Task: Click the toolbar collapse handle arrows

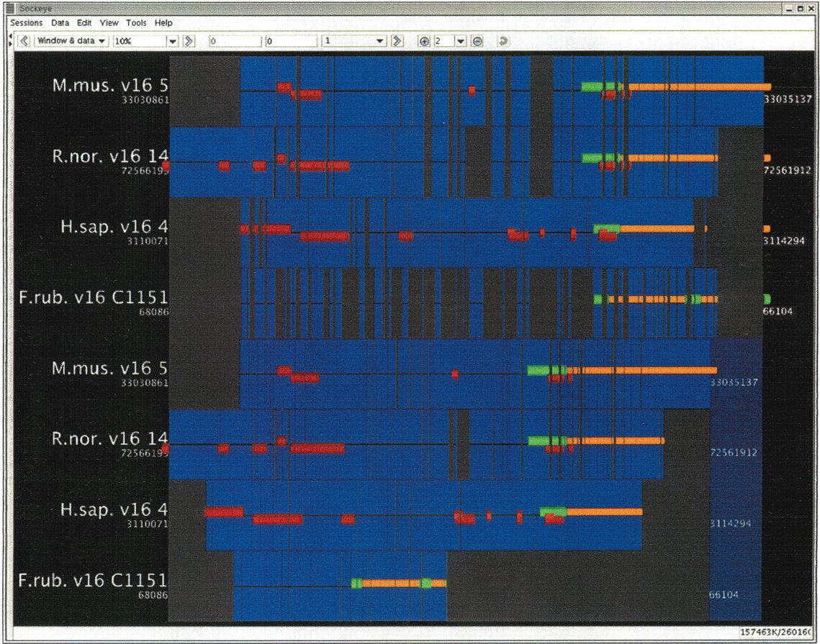Action: click(11, 40)
